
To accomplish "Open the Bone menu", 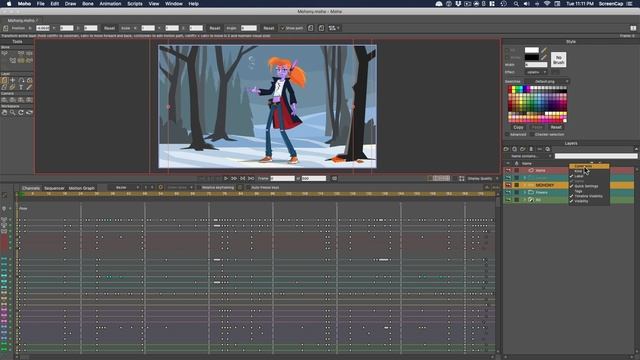I will [88, 4].
